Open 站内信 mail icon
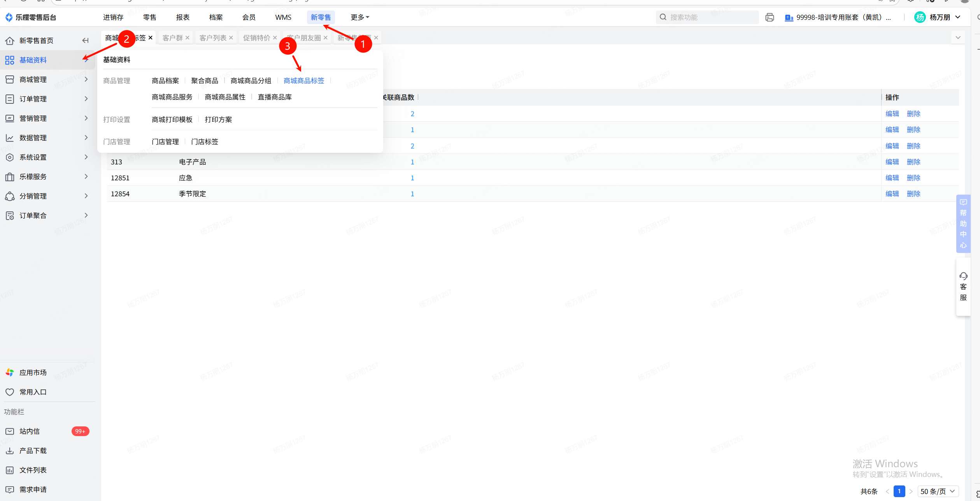Screen dimensions: 980x501 [10, 431]
